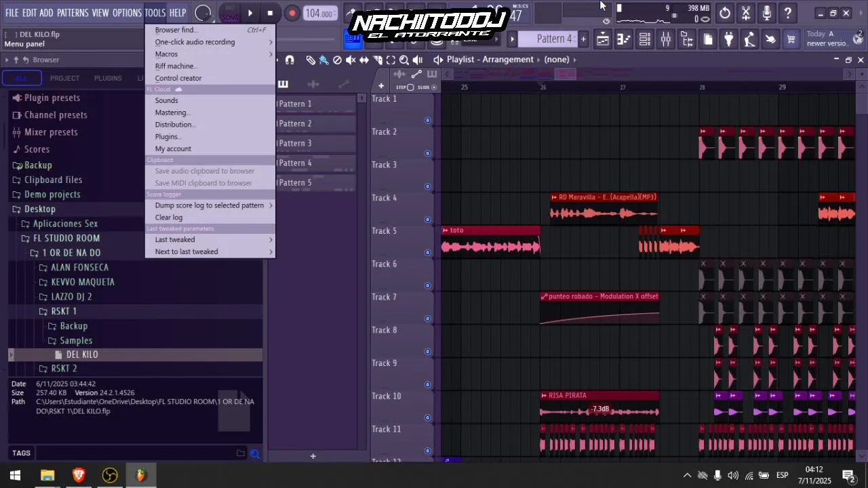Expand Next to last tweaked submenu
The width and height of the screenshot is (868, 488).
pos(210,252)
